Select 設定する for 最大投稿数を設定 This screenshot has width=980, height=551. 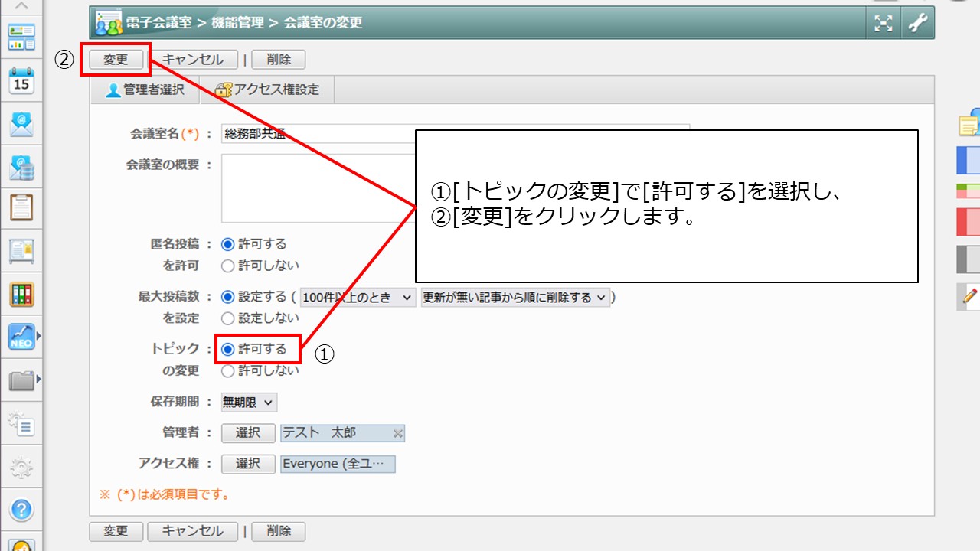click(227, 297)
